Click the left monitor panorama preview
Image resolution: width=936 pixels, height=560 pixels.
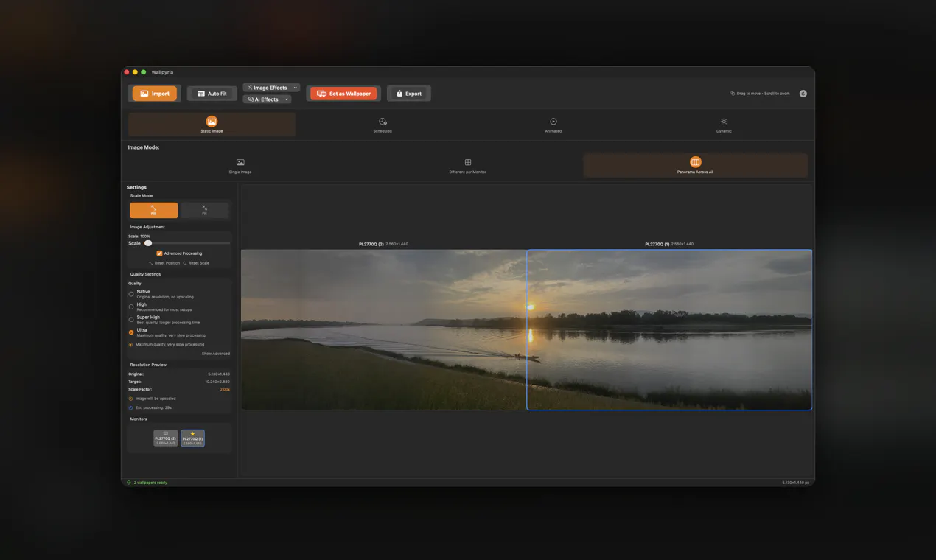pyautogui.click(x=383, y=329)
